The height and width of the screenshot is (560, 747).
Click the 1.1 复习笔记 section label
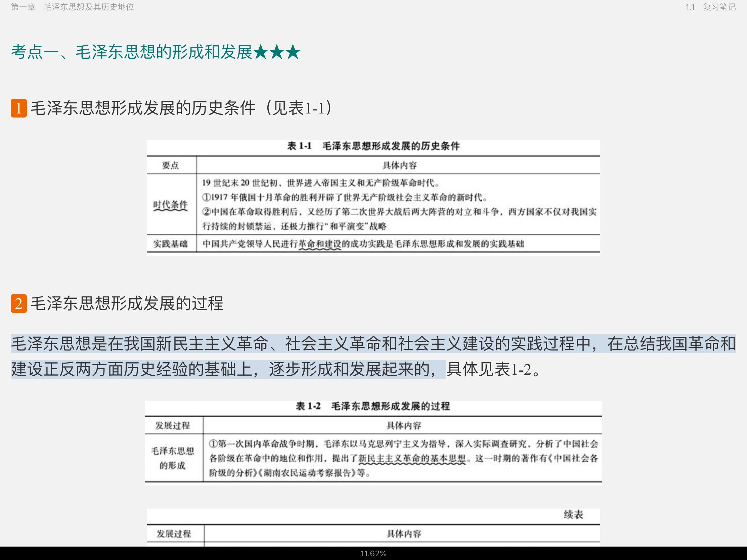710,7
